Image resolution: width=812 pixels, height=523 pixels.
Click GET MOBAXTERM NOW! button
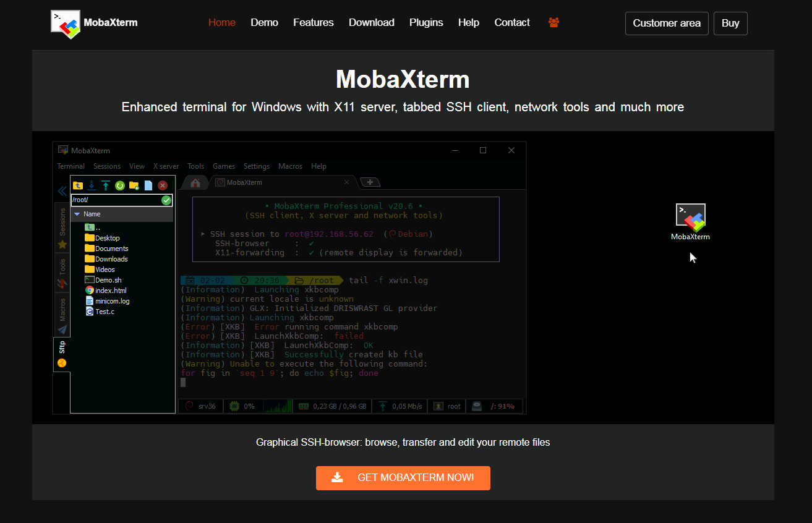(x=403, y=478)
